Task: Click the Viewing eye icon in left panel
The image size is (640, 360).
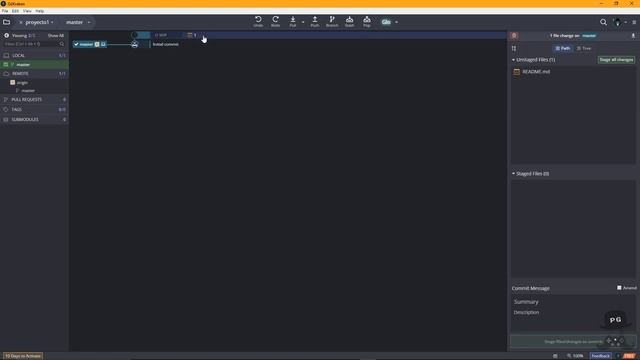Action: click(7, 36)
